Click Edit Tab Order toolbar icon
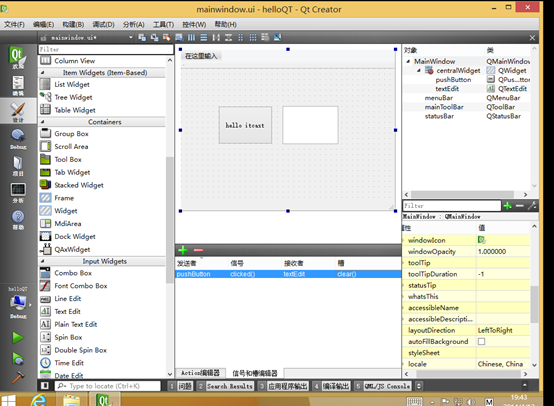The image size is (554, 406). click(x=179, y=37)
